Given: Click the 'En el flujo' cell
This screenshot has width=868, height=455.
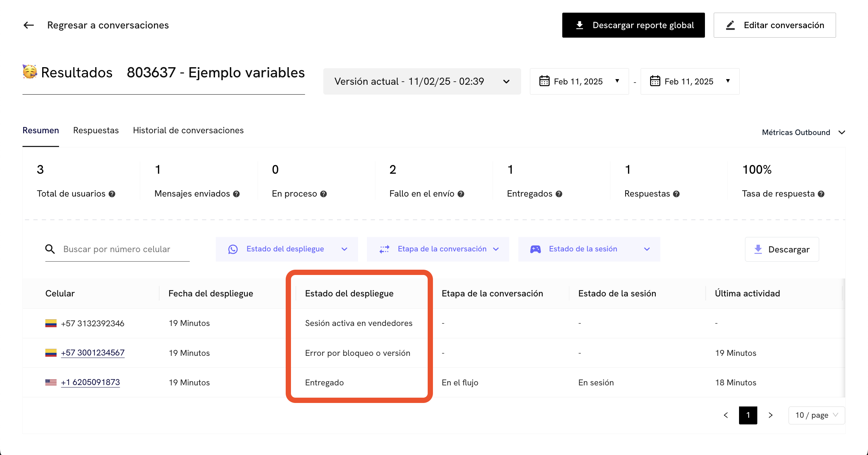Looking at the screenshot, I should (460, 383).
